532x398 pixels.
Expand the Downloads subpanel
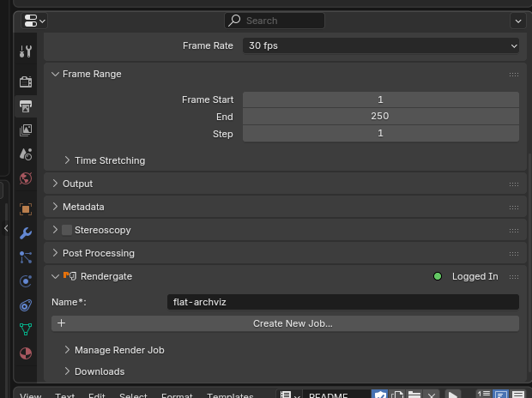click(67, 371)
